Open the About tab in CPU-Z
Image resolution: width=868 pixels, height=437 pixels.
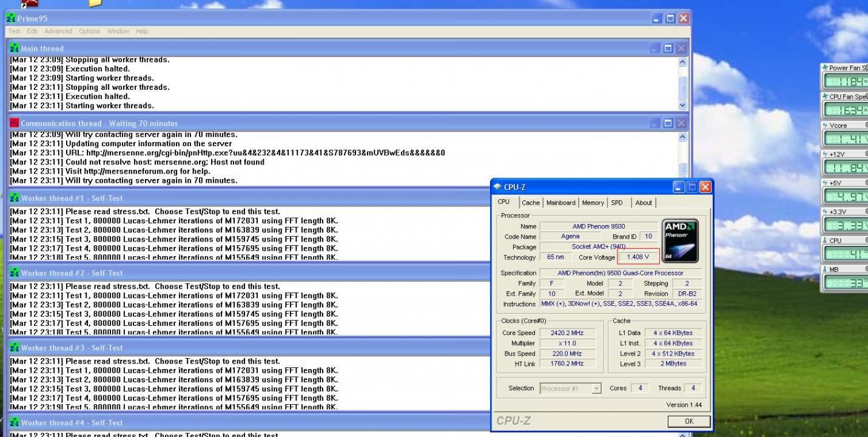coord(644,203)
